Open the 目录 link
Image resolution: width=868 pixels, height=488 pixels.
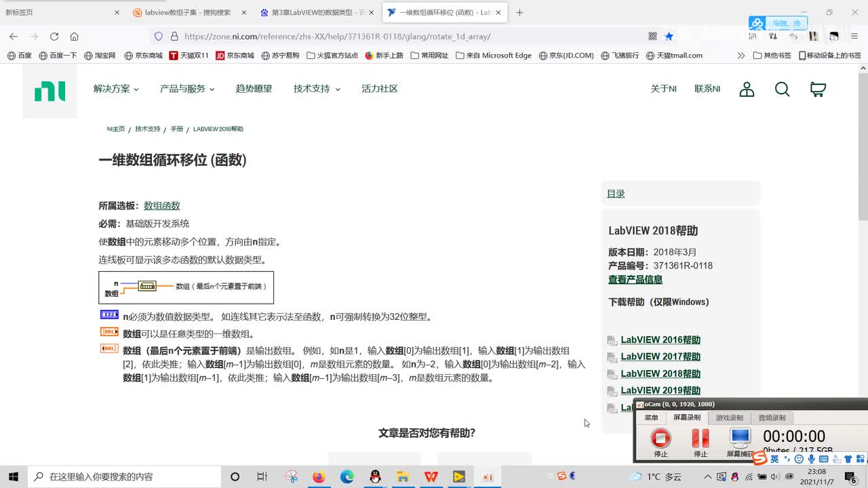click(x=616, y=194)
